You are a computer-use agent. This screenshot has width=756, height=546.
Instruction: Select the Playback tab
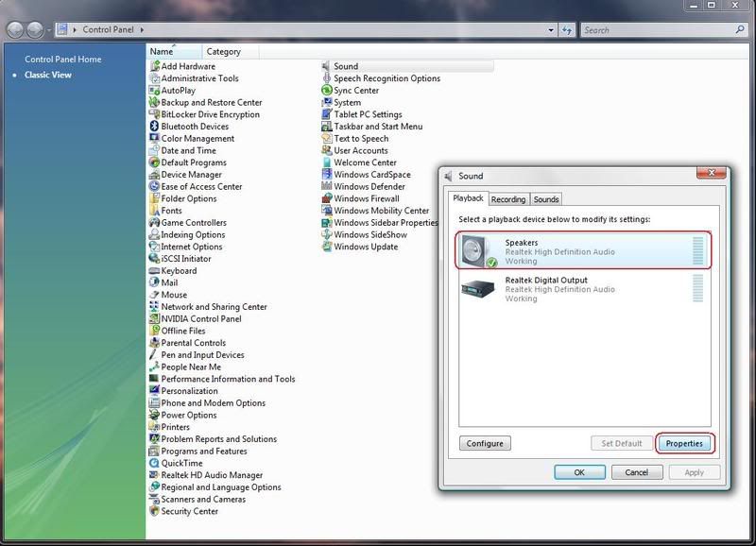pyautogui.click(x=468, y=198)
